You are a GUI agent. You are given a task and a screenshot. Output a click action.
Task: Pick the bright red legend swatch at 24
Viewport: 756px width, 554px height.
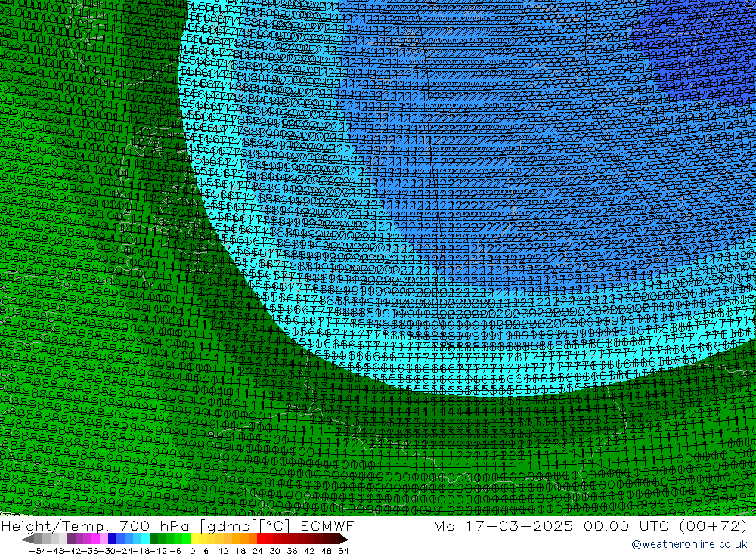tap(261, 539)
